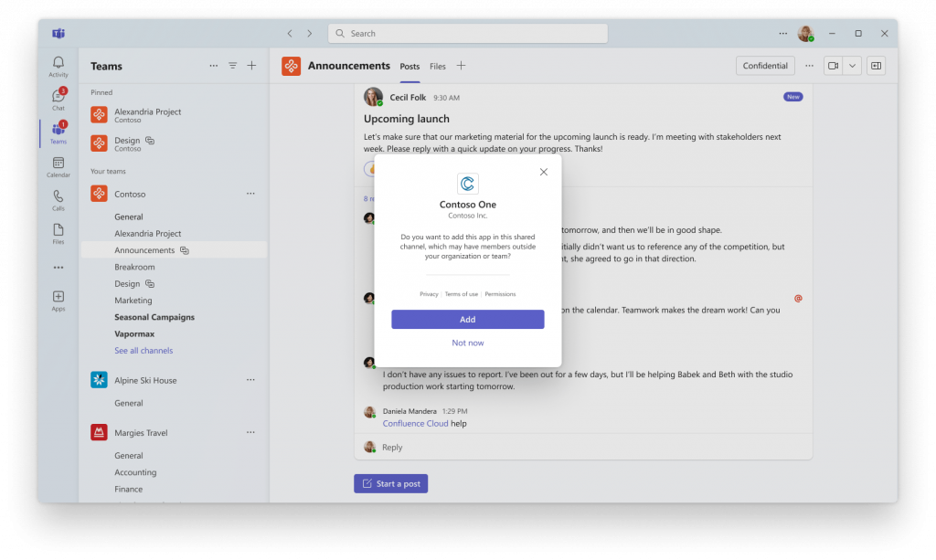Open pinned Alexandria Project channel

173,114
